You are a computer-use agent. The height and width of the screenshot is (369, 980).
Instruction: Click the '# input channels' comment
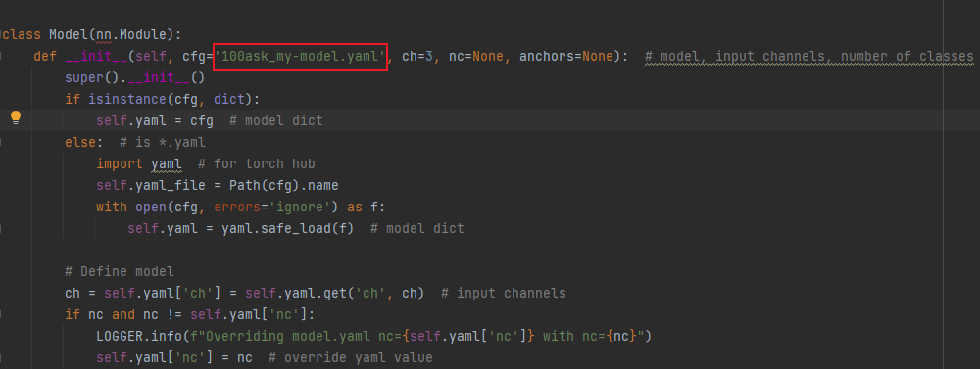[x=503, y=293]
